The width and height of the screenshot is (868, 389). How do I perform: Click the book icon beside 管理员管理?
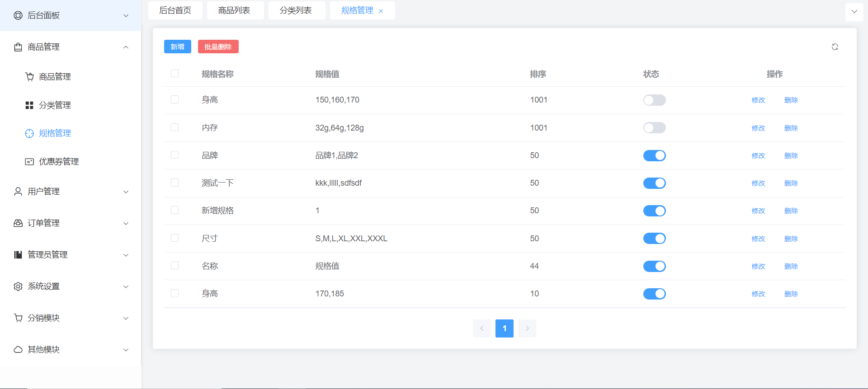[x=18, y=255]
